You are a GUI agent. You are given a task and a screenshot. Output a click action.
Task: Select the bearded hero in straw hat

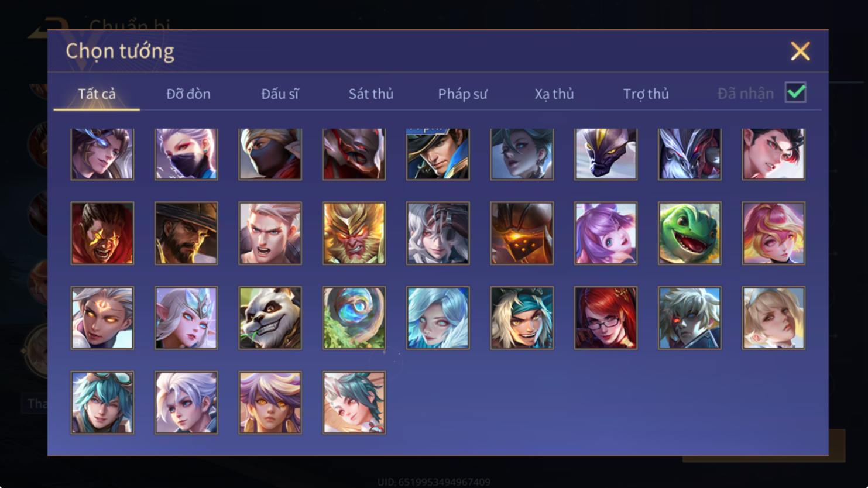click(186, 233)
